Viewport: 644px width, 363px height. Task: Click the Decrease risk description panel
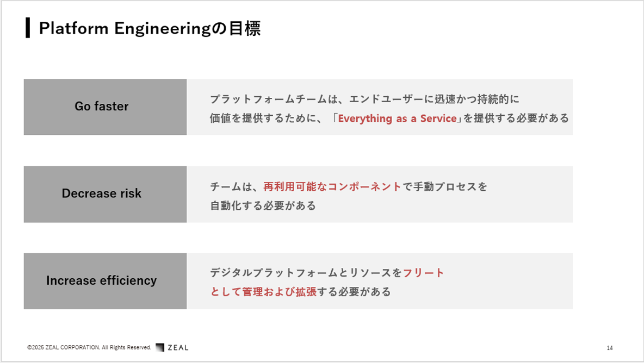click(x=380, y=194)
